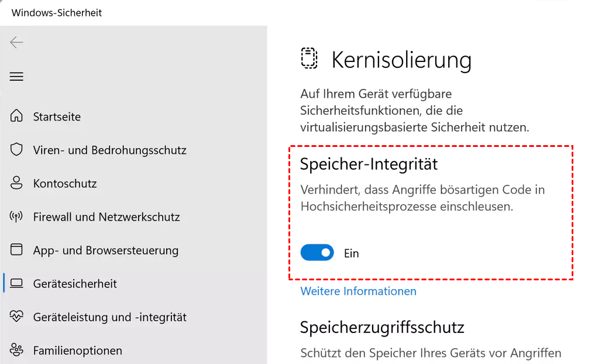Click the back arrow icon
Screen dimensions: 595x364
pos(16,42)
